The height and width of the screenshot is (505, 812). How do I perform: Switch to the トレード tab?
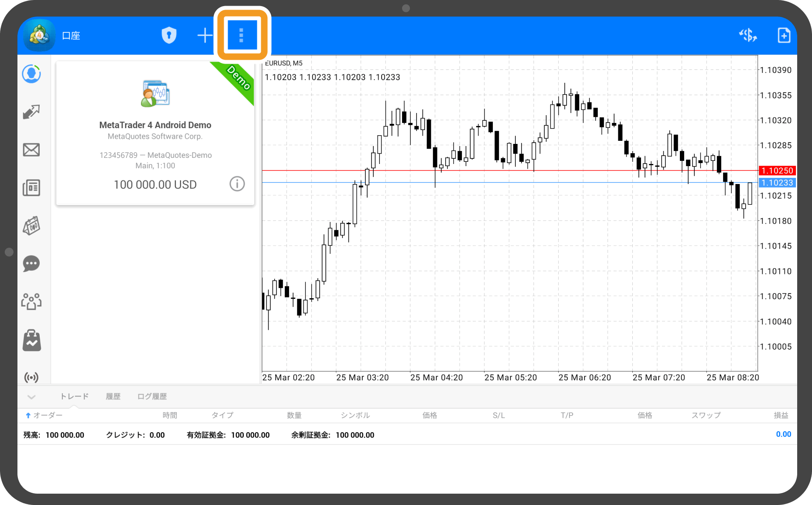74,396
